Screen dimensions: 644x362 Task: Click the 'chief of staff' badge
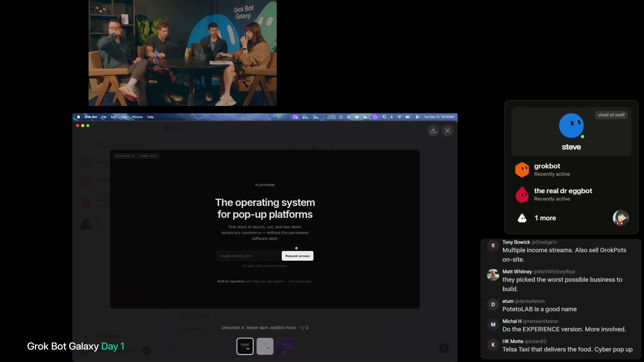(611, 115)
